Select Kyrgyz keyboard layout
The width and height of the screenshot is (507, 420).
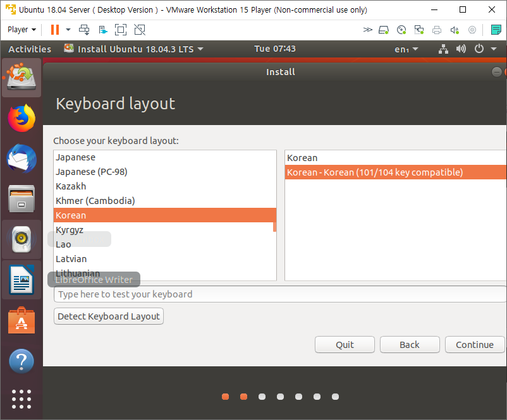click(x=165, y=230)
